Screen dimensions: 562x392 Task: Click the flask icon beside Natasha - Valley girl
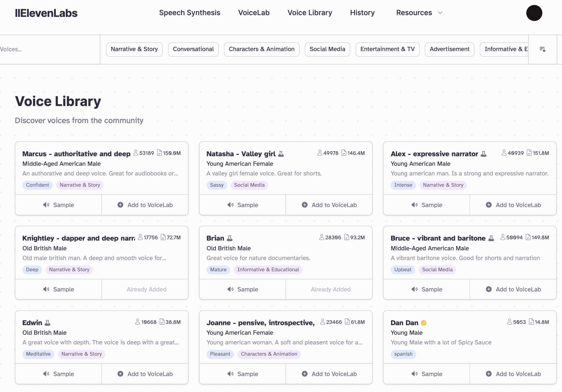point(281,154)
